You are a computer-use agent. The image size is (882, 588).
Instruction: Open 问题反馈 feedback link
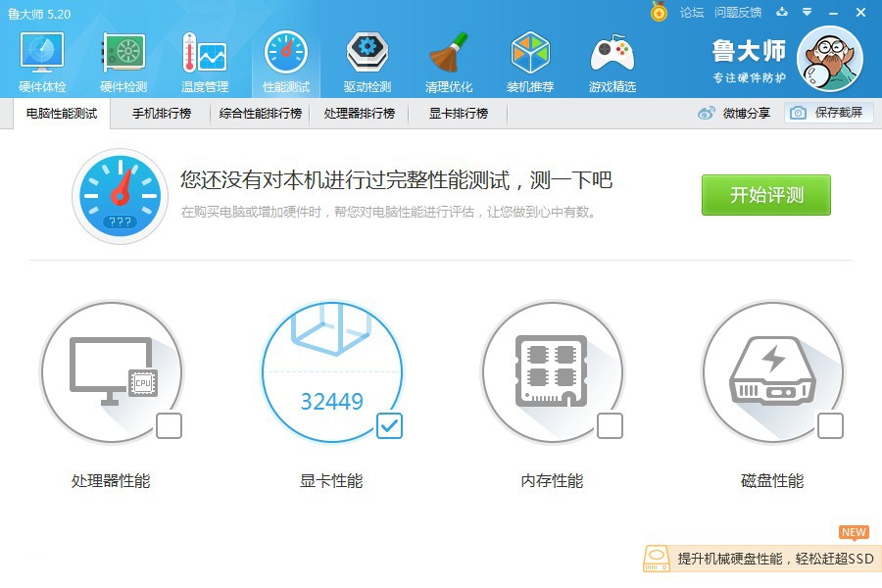coord(738,12)
